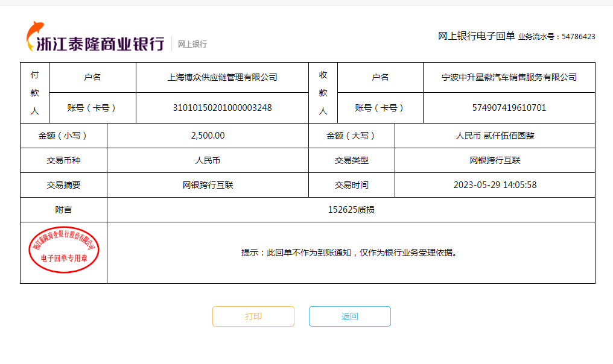Click the amount in words 贰仟伍佰圆整
Image resolution: width=613 pixels, height=364 pixels.
click(x=495, y=136)
